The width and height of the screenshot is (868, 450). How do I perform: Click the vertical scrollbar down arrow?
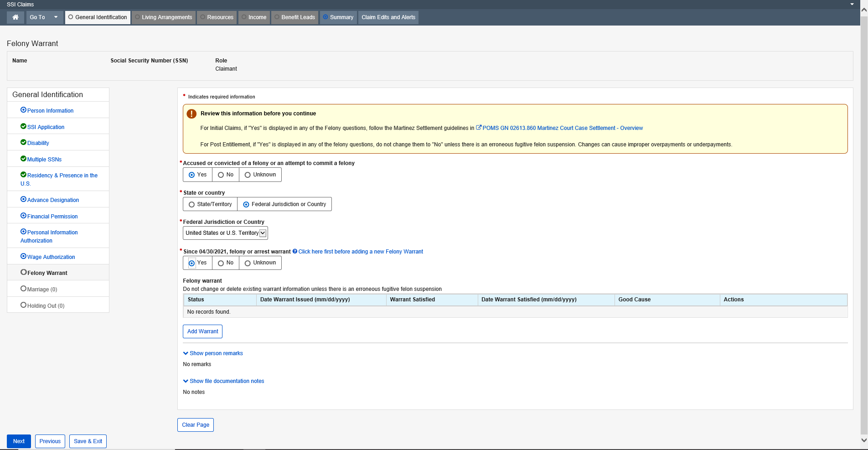863,440
